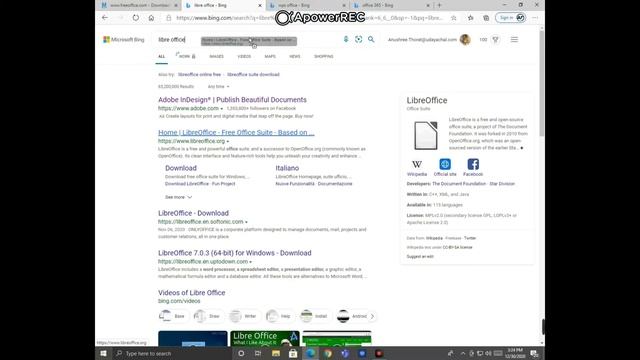Show more video category chips arrow
Image resolution: width=640 pixels, height=360 pixels.
(x=372, y=316)
